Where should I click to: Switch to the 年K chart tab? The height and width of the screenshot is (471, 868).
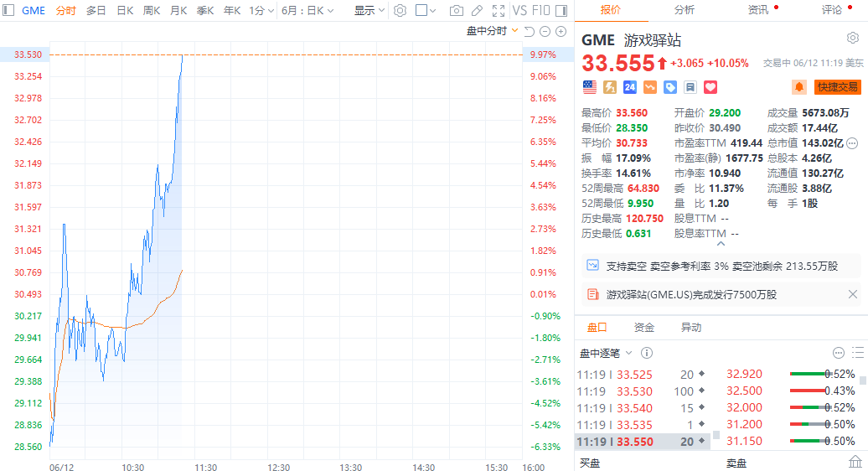click(x=232, y=11)
